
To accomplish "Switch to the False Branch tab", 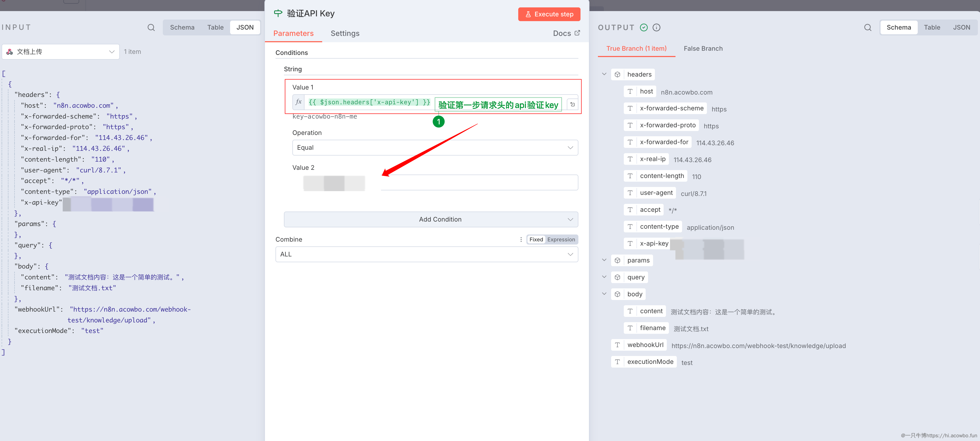I will 703,49.
